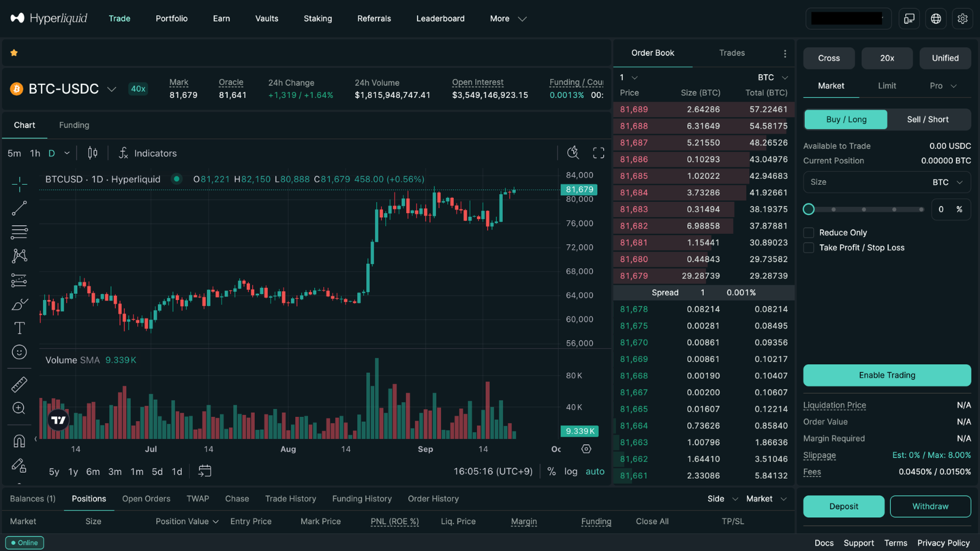Select the ruler measure tool

click(19, 384)
